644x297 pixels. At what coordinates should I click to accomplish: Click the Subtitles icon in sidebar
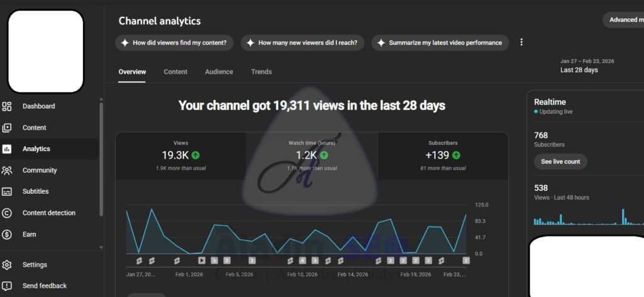[7, 191]
